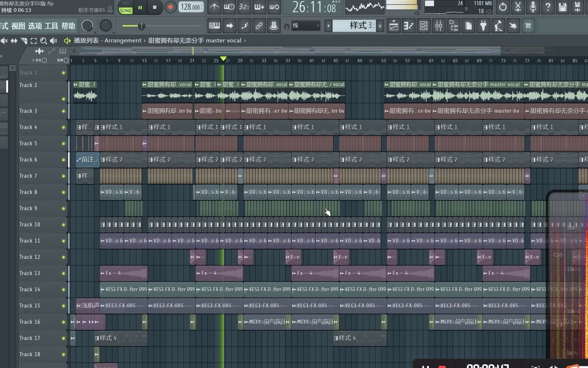Click the playlist playback speaker tool
588x368 pixels.
53,41
